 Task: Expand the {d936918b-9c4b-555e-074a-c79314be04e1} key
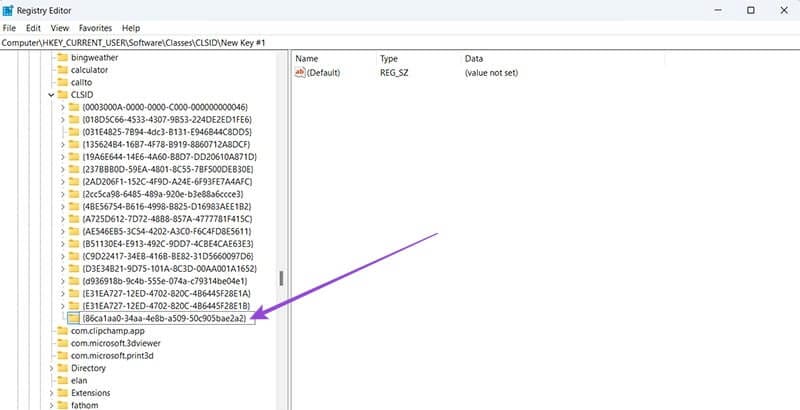[x=62, y=281]
